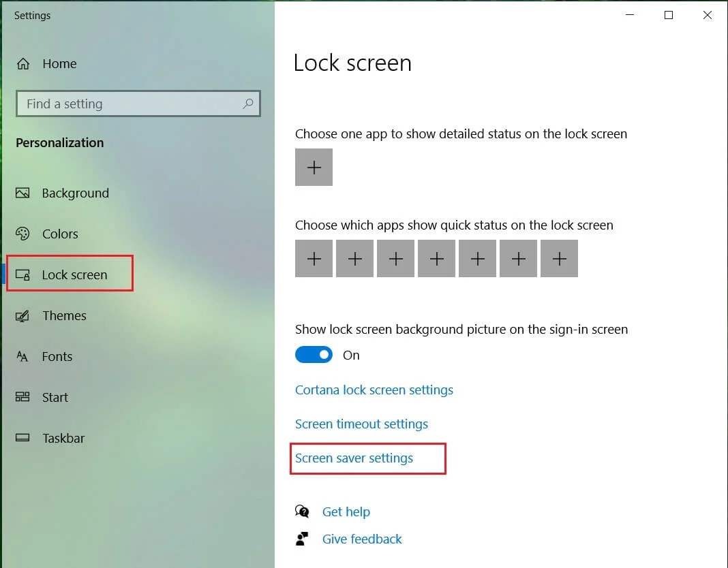728x568 pixels.
Task: Toggle lock screen background on sign-in screen
Action: tap(314, 354)
